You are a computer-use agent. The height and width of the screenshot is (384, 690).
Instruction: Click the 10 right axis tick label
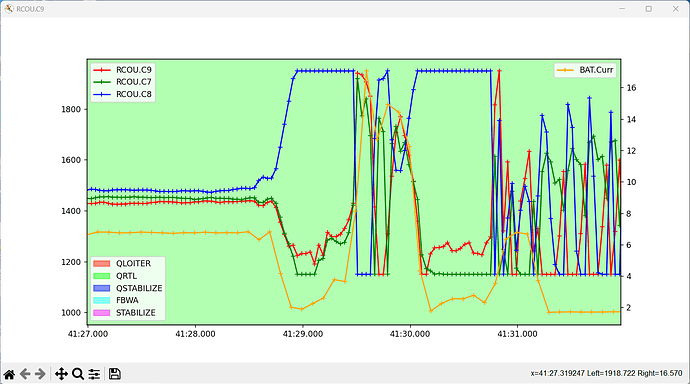pyautogui.click(x=631, y=182)
